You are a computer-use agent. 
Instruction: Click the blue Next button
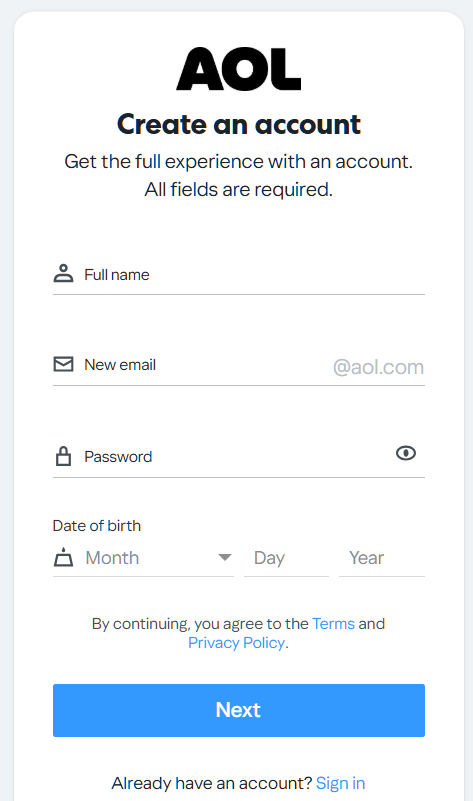(239, 710)
